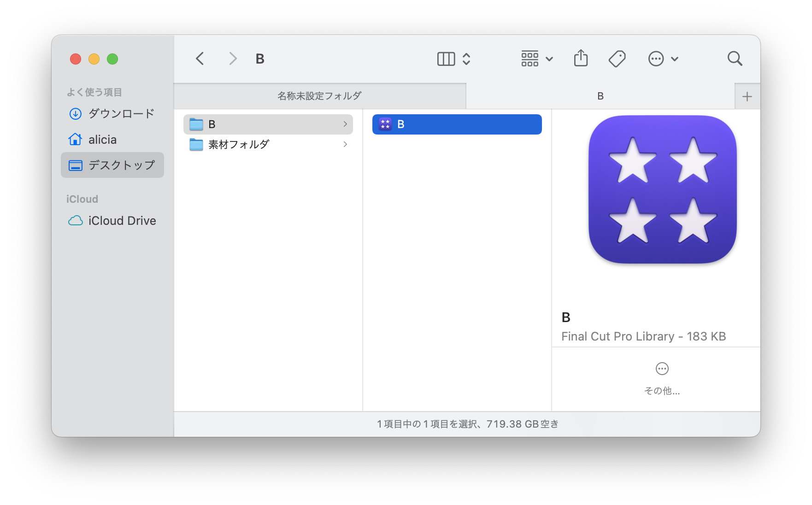Open the grouping options dropdown arrow
812x505 pixels.
point(549,59)
